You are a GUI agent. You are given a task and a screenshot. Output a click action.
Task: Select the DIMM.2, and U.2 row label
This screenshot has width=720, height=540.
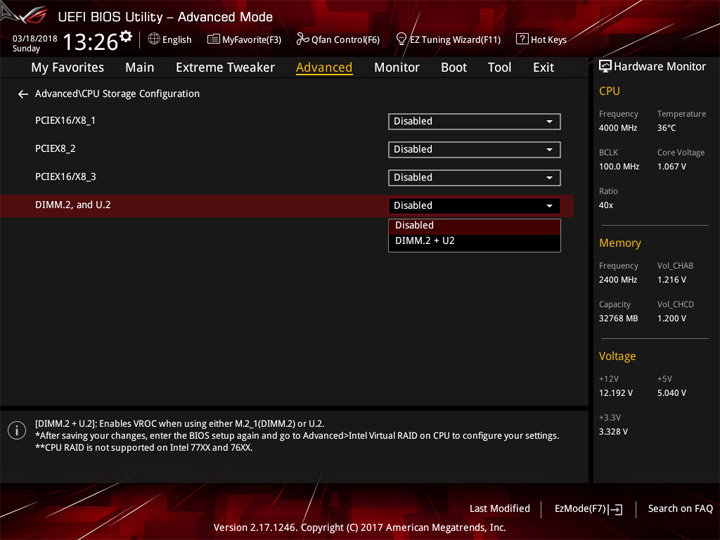(x=73, y=204)
